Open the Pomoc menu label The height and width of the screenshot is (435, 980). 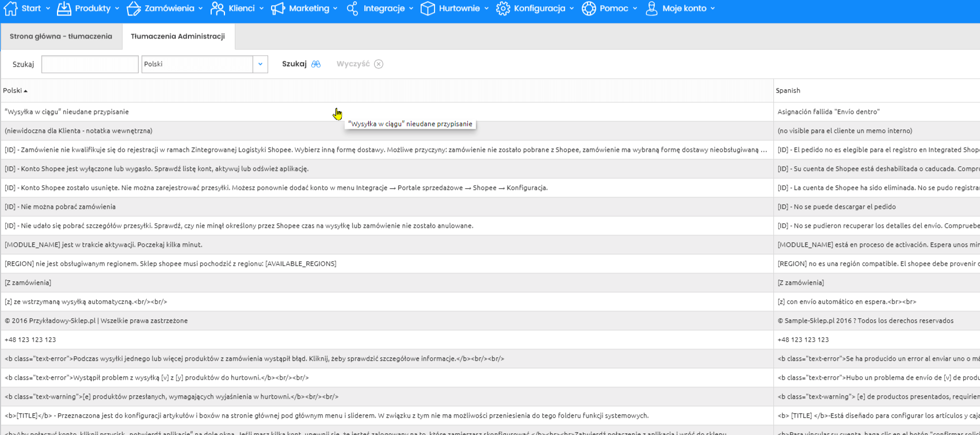coord(614,8)
